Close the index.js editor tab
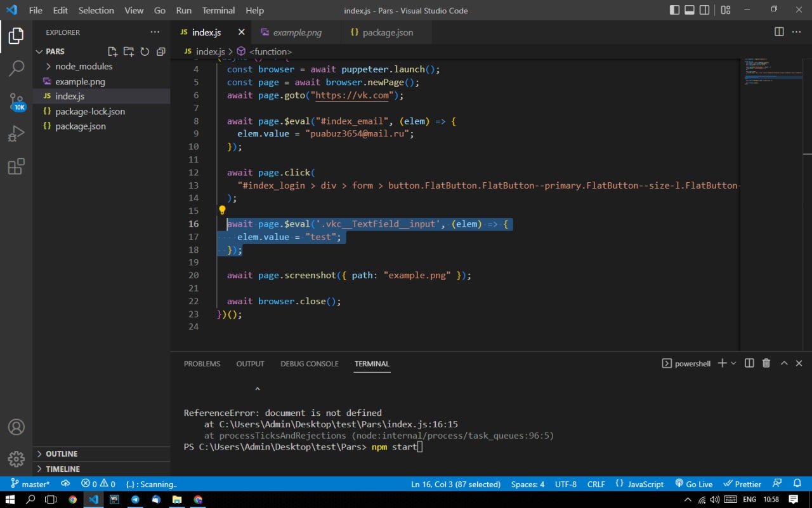The width and height of the screenshot is (812, 508). [242, 32]
